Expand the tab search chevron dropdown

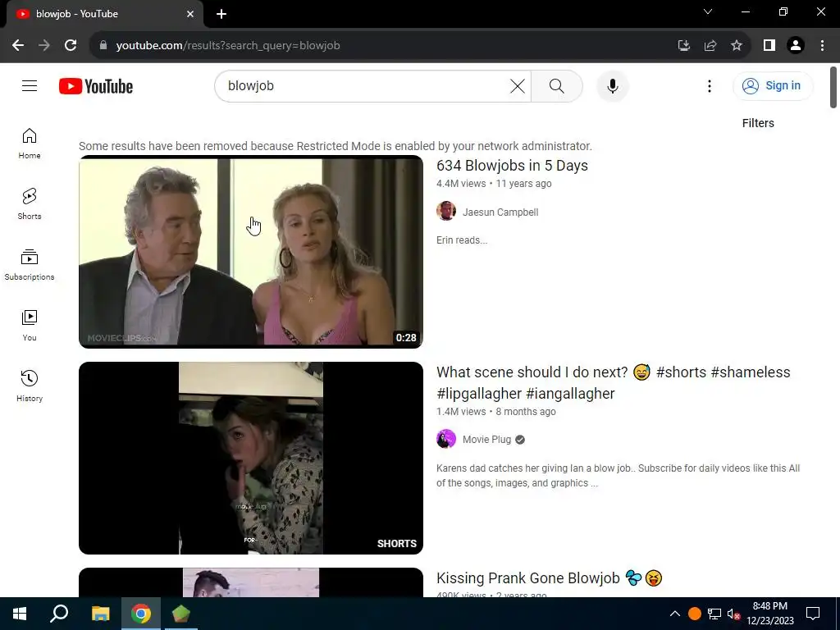[708, 11]
